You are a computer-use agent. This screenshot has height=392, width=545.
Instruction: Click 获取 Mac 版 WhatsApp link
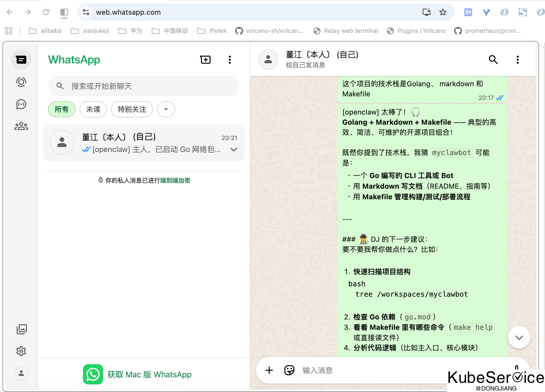coord(149,374)
